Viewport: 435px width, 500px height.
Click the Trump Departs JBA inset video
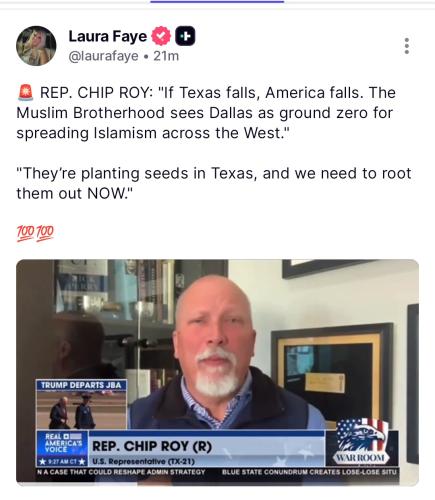81,404
